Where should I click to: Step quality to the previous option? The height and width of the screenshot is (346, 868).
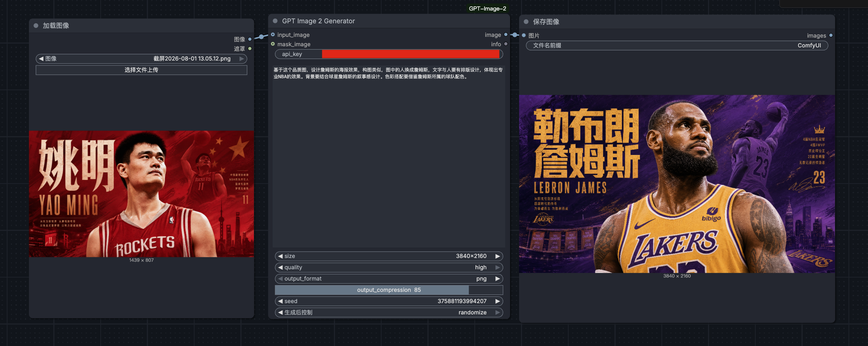280,267
